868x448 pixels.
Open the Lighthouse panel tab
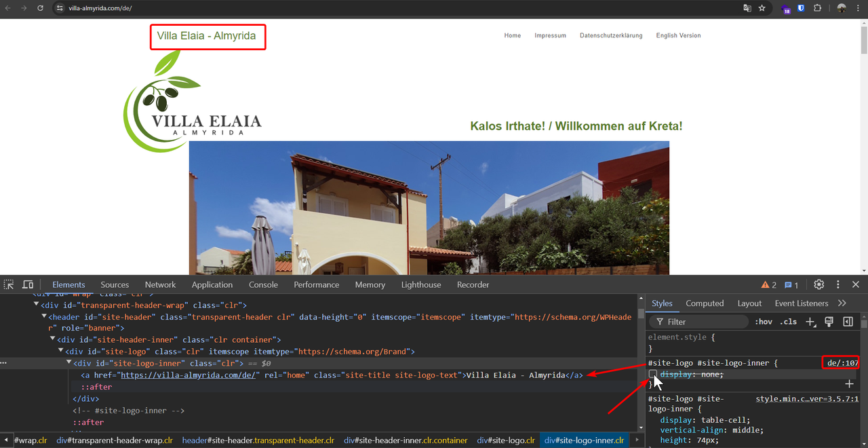tap(421, 284)
